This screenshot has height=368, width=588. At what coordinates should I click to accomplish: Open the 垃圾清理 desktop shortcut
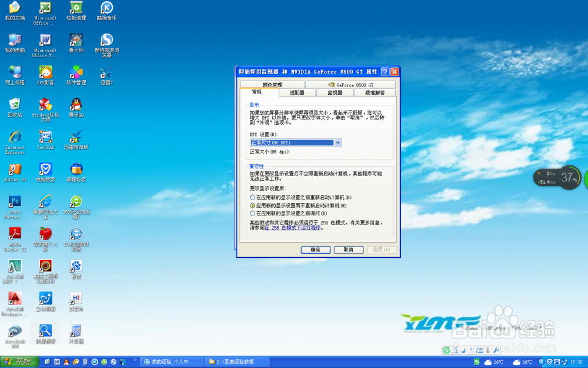point(76,11)
